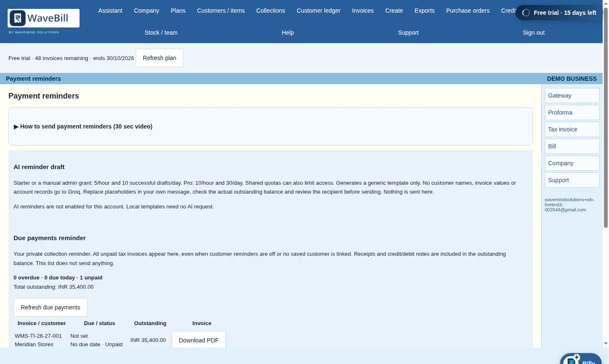Image resolution: width=609 pixels, height=364 pixels.
Task: Sign out of the account
Action: point(534,33)
